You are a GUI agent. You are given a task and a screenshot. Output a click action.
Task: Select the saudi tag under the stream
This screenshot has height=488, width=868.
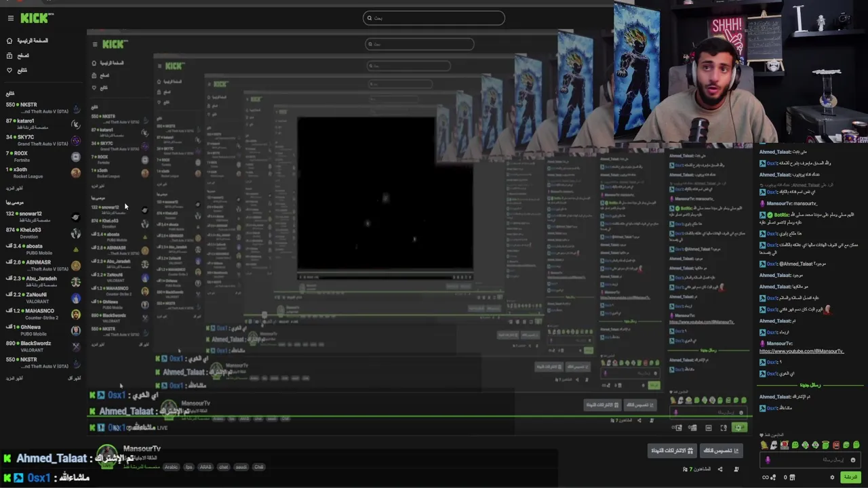tap(241, 467)
